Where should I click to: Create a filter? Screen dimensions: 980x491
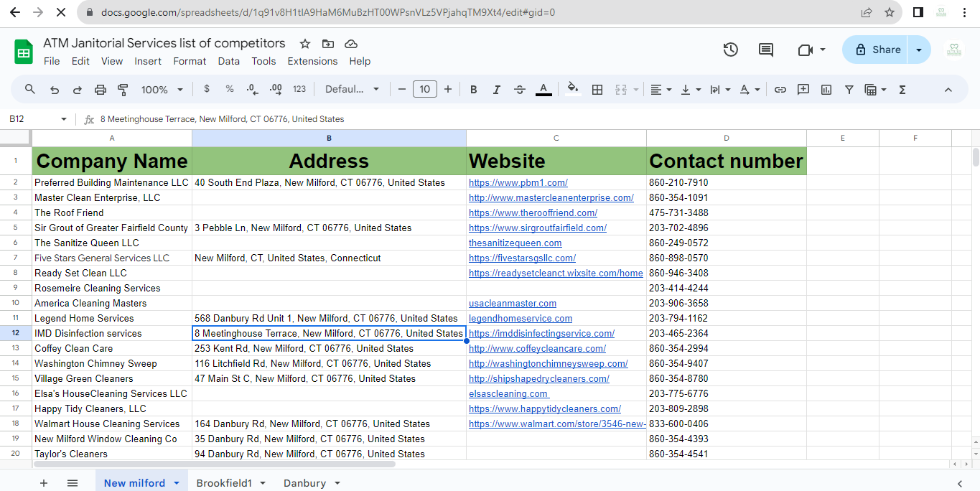click(x=849, y=90)
